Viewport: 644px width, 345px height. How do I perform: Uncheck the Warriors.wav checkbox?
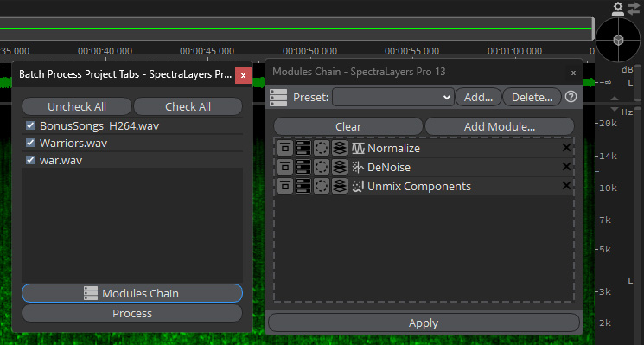30,143
